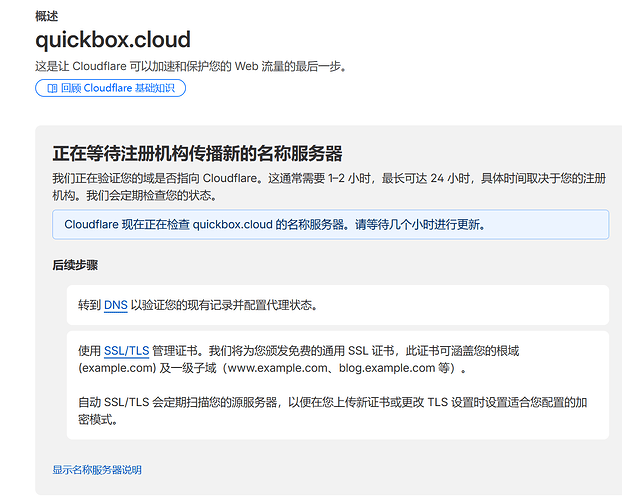The height and width of the screenshot is (500, 622).
Task: Click the subtitle 这是让 Cloudflare 可以加速和保护
Action: [x=191, y=66]
